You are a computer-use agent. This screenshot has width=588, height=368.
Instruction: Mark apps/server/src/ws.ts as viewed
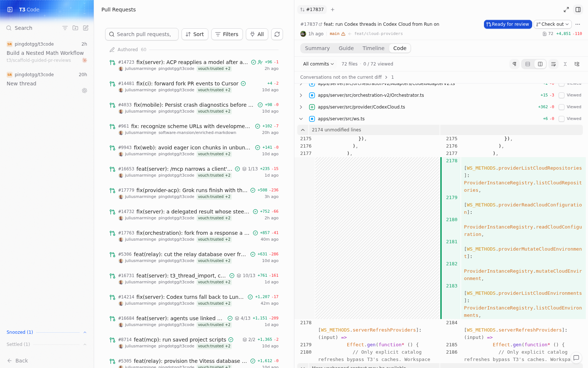[562, 119]
